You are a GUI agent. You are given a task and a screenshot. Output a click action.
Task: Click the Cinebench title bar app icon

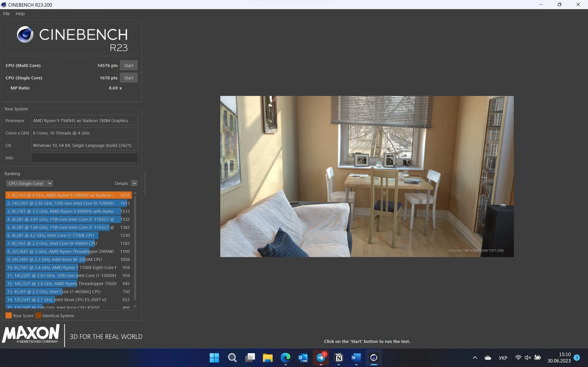tap(4, 5)
